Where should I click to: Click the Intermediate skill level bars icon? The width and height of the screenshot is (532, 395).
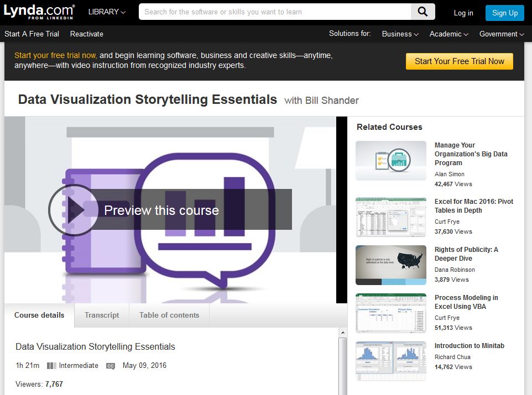51,366
